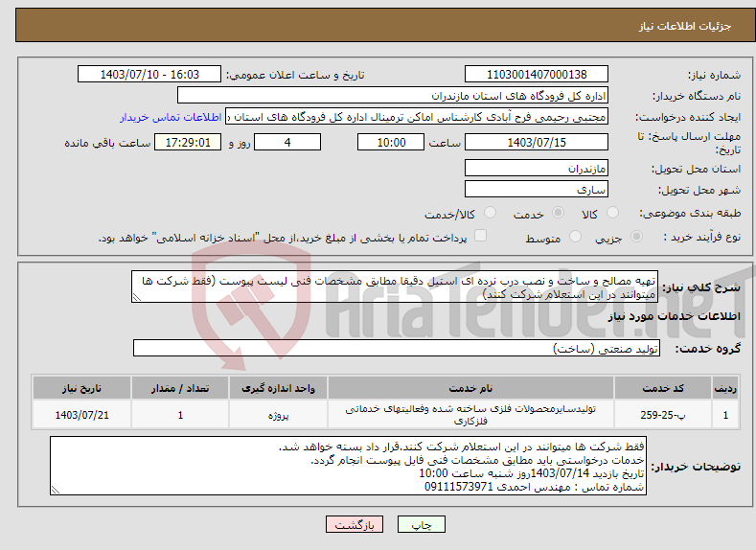Click the بازگشت (back) button
The width and height of the screenshot is (756, 550).
pos(355,524)
